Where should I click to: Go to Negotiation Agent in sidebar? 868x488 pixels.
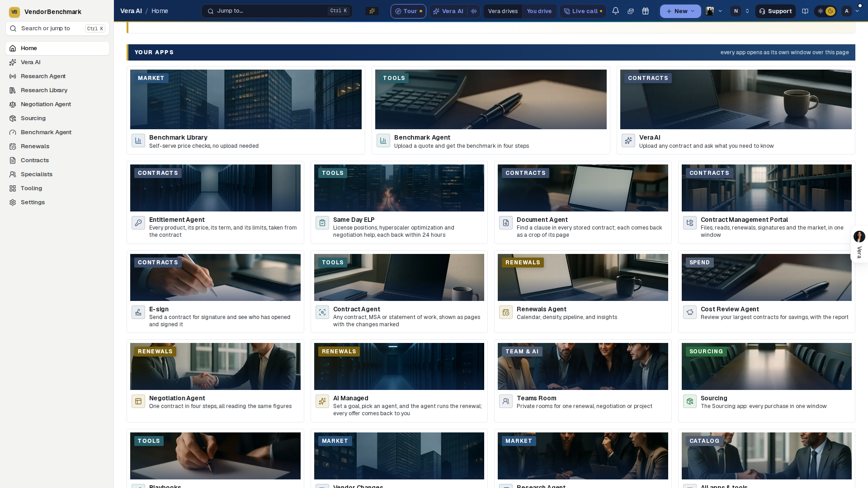click(x=57, y=104)
